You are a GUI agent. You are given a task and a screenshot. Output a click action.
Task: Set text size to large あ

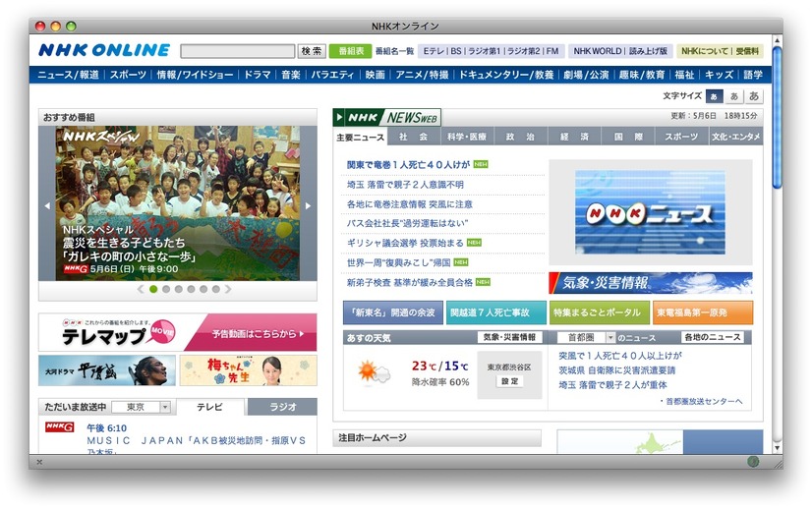coord(753,96)
